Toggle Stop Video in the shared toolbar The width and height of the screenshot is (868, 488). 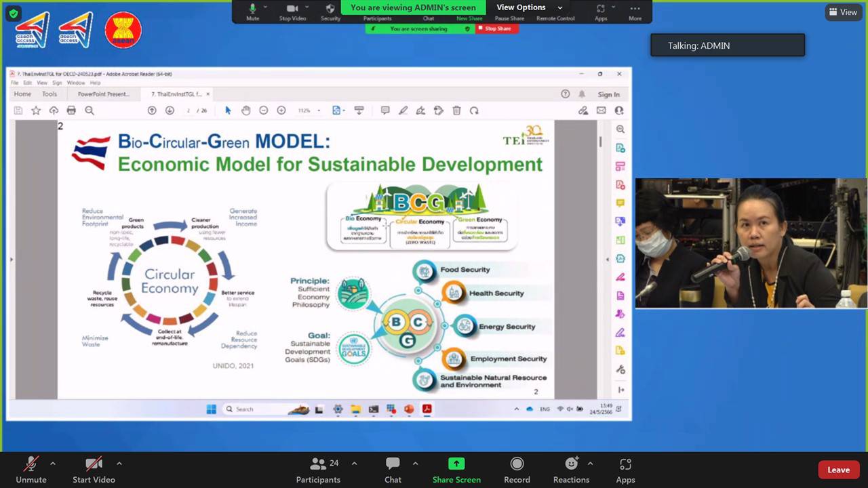[x=292, y=12]
